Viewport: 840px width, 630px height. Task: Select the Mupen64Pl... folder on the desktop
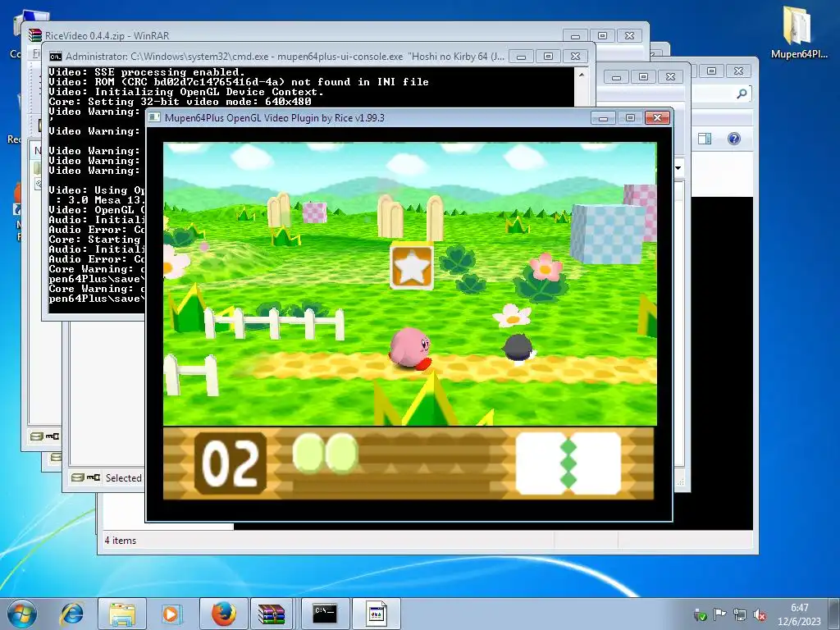pos(799,32)
